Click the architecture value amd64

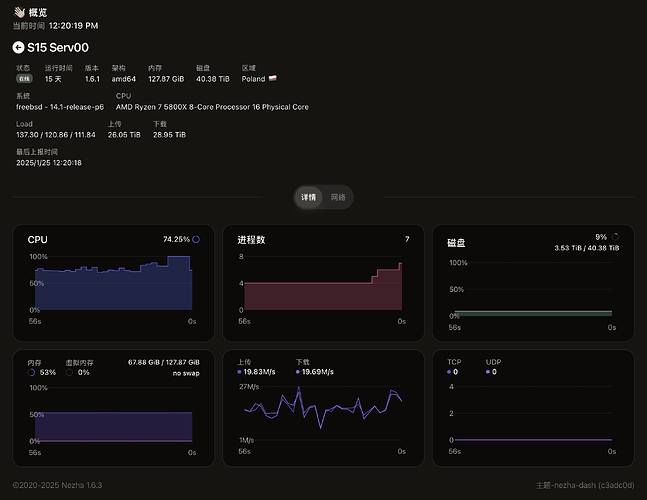(x=124, y=79)
